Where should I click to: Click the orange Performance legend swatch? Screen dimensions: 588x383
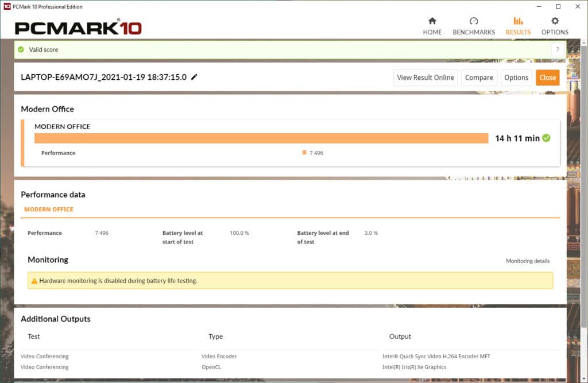tap(304, 153)
